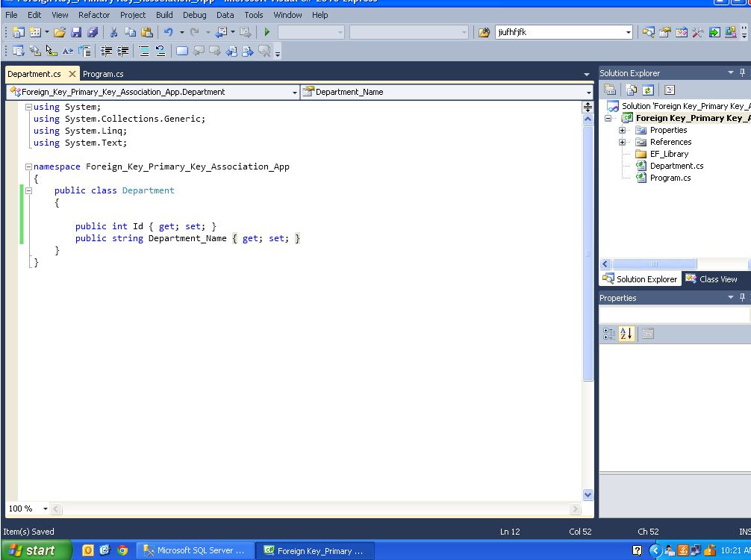Screen dimensions: 751x560
Task: Click the Save All icon
Action: pos(92,32)
